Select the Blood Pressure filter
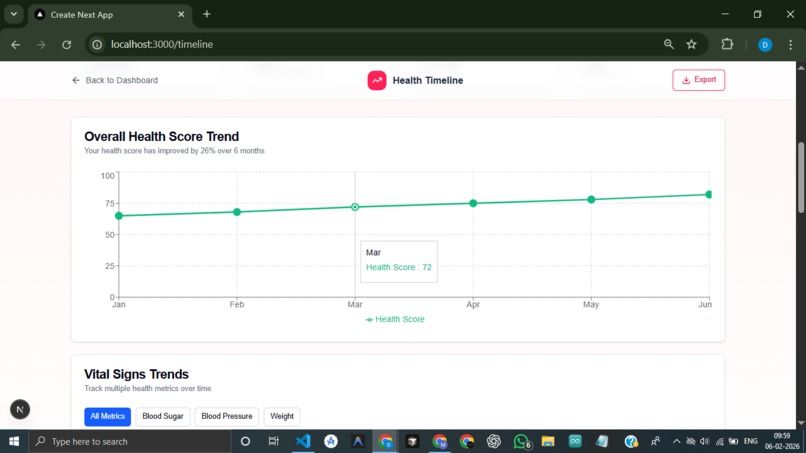The width and height of the screenshot is (806, 453). [227, 416]
